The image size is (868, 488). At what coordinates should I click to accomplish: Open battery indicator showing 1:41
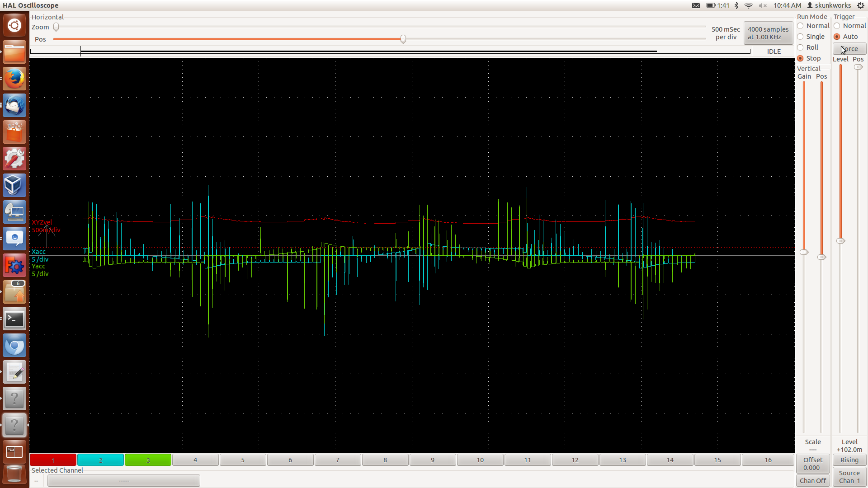tap(718, 5)
